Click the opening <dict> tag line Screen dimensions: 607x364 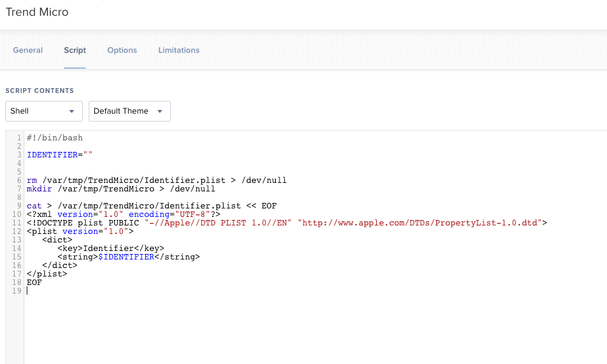click(57, 240)
